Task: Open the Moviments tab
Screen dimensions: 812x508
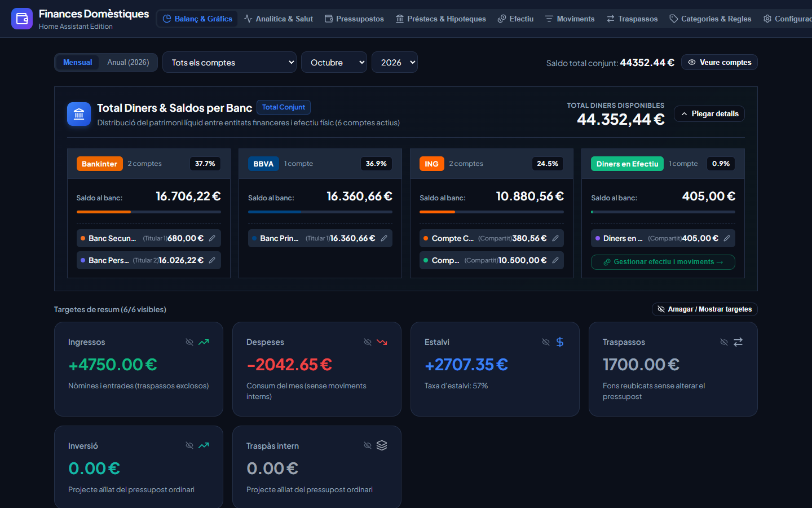Action: click(x=570, y=19)
